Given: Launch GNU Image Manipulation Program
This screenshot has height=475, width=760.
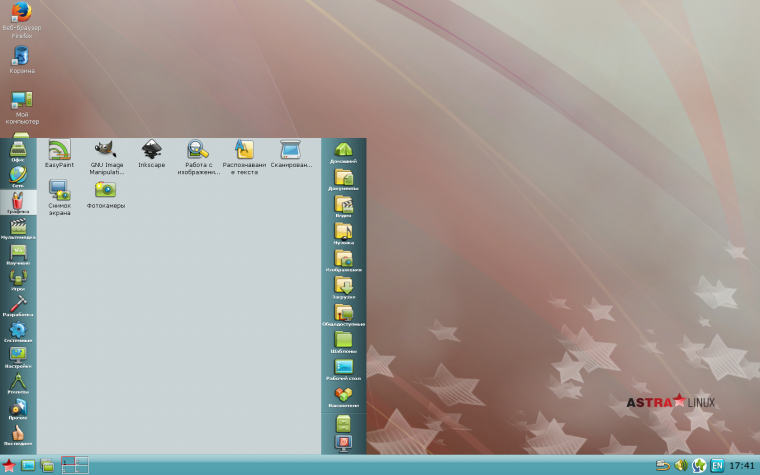Looking at the screenshot, I should (106, 157).
